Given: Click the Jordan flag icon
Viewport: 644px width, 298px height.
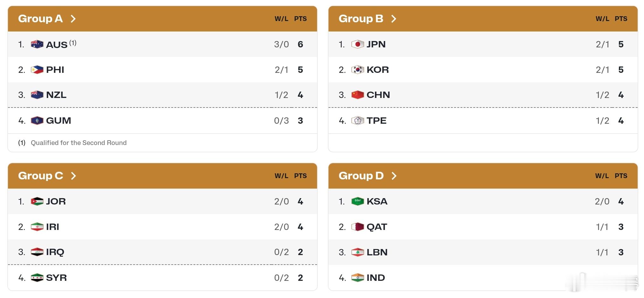Looking at the screenshot, I should point(37,201).
